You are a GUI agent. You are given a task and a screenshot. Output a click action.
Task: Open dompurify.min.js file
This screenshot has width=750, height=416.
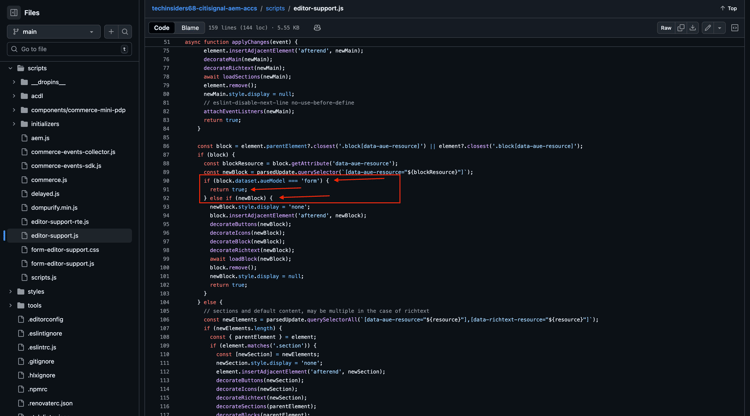pyautogui.click(x=54, y=208)
